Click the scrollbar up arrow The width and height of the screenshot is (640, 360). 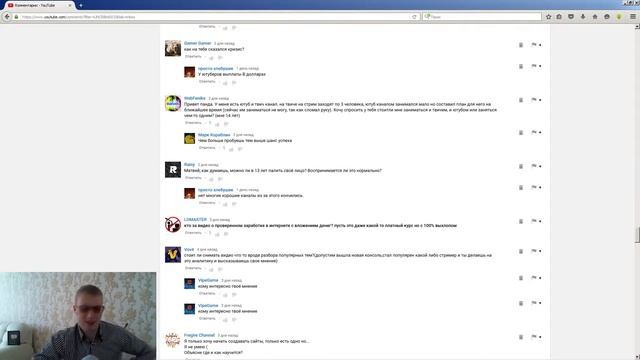tap(637, 27)
